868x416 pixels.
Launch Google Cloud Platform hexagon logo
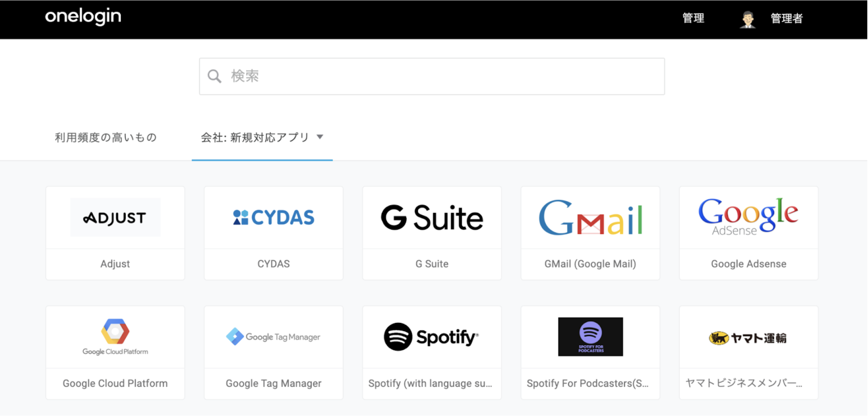[x=115, y=337]
